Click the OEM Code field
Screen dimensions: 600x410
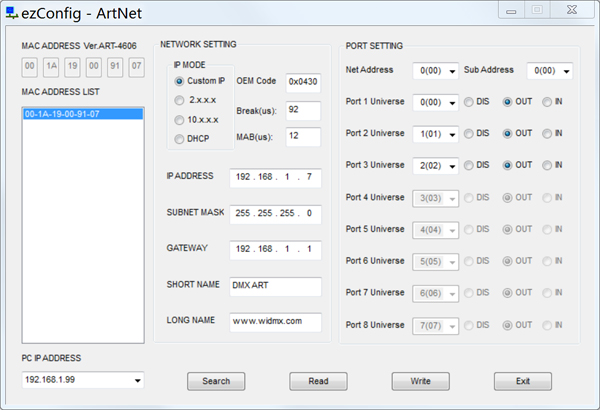tap(303, 83)
